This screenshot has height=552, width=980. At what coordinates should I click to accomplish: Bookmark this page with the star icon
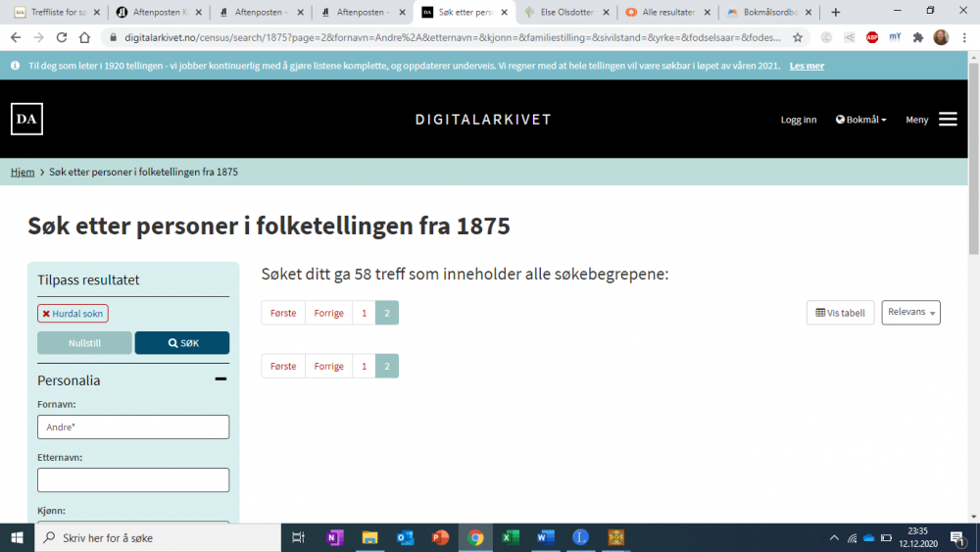coord(798,37)
